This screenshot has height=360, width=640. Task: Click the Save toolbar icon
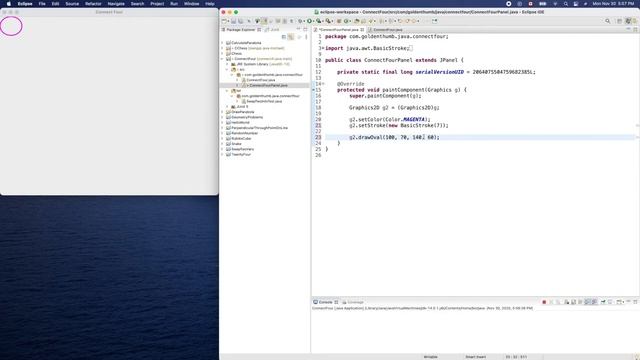233,21
